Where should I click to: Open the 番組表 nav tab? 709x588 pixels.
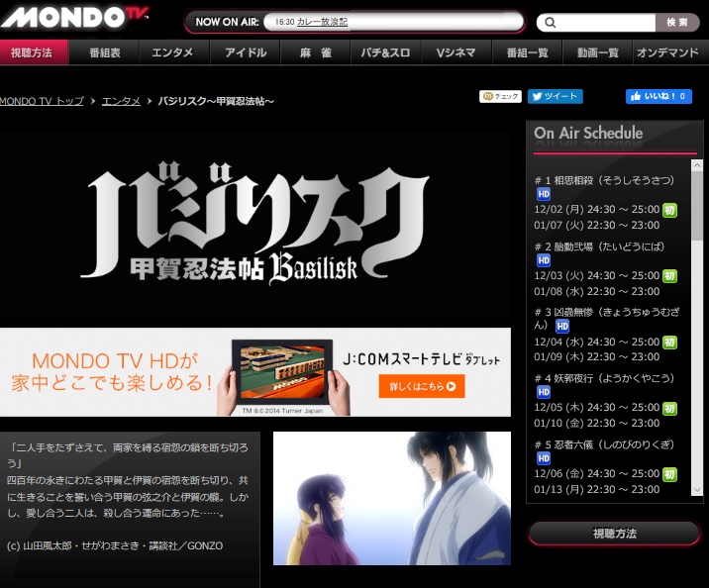point(104,52)
